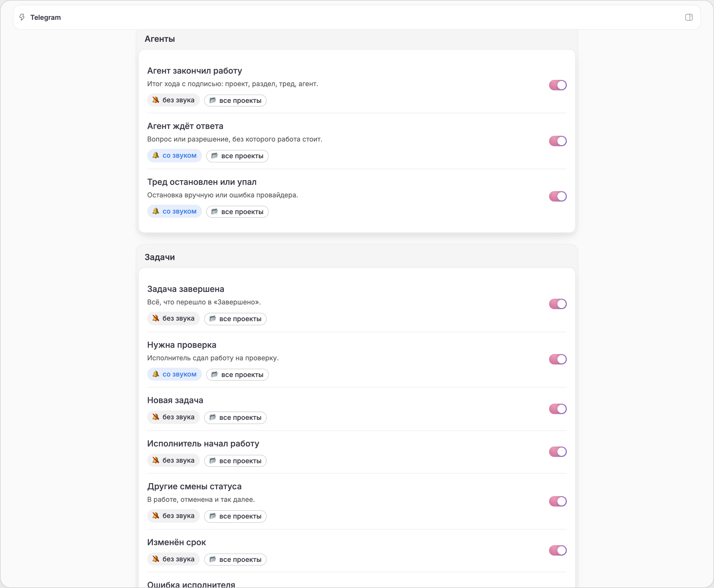Click 'без звука' chip under 'Другие смены статуса'

173,516
